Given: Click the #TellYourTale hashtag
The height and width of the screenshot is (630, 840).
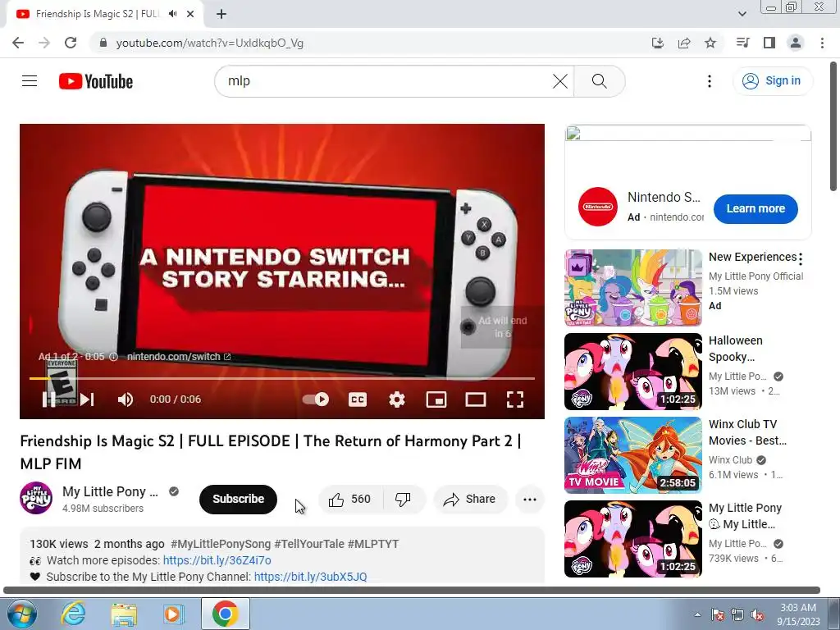Looking at the screenshot, I should pyautogui.click(x=309, y=544).
